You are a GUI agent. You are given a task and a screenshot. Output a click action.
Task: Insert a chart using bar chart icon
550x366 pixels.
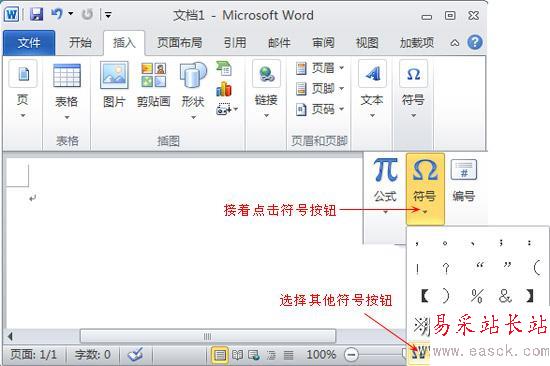click(224, 89)
